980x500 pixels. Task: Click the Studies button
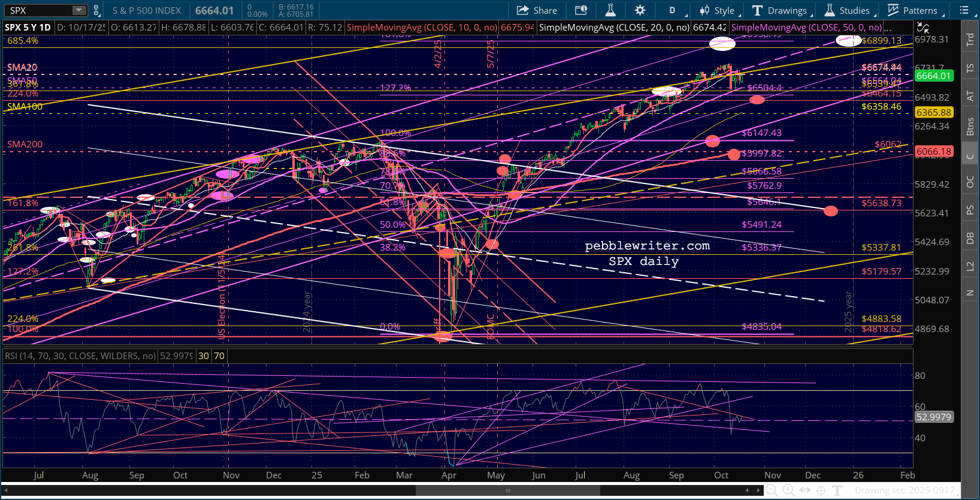pos(848,10)
